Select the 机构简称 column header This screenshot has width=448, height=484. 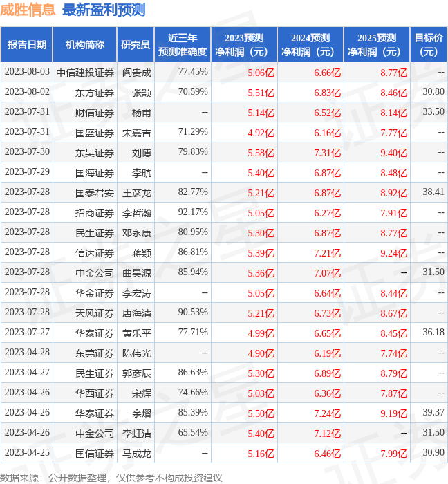click(85, 44)
